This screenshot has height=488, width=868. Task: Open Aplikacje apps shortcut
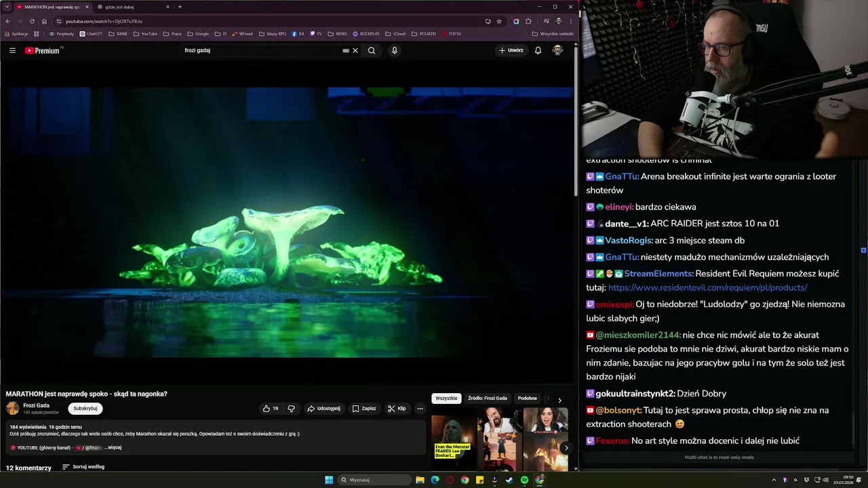16,33
